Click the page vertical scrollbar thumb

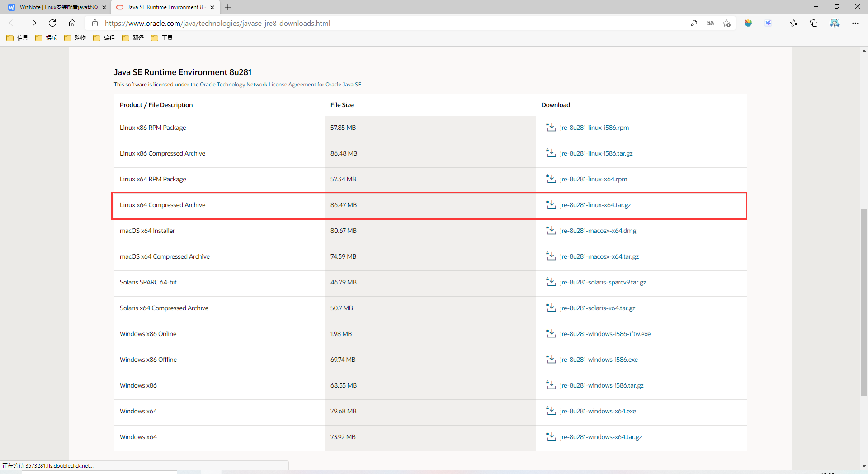pyautogui.click(x=864, y=302)
